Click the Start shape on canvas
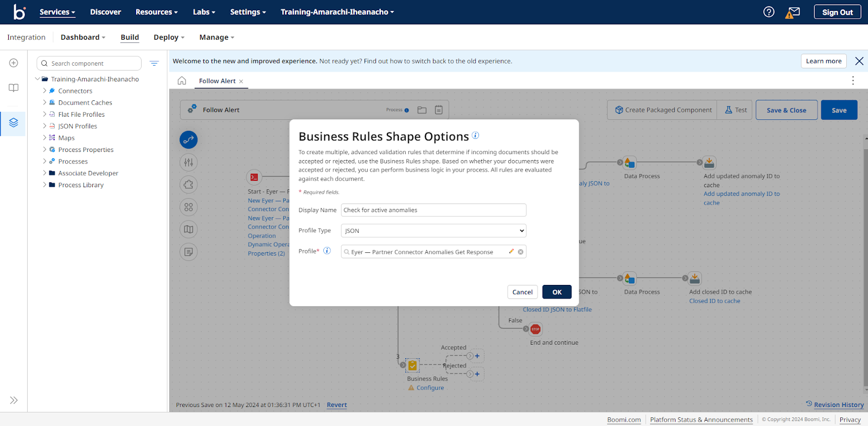 pyautogui.click(x=254, y=177)
